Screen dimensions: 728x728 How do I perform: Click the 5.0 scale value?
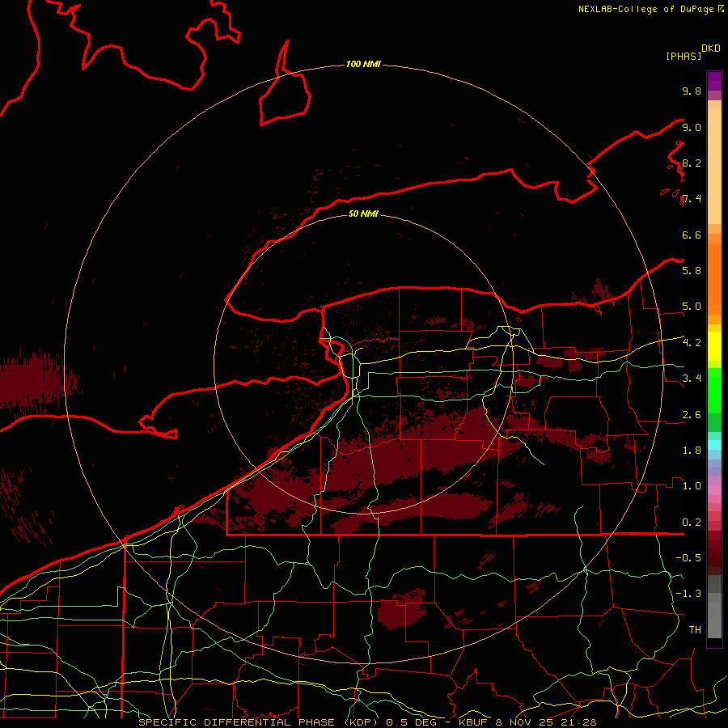(692, 307)
